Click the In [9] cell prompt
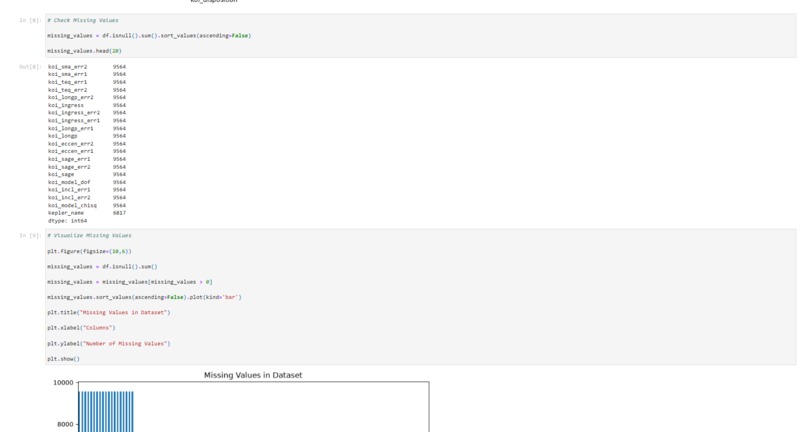Viewport: 806px width, 432px height. click(30, 236)
